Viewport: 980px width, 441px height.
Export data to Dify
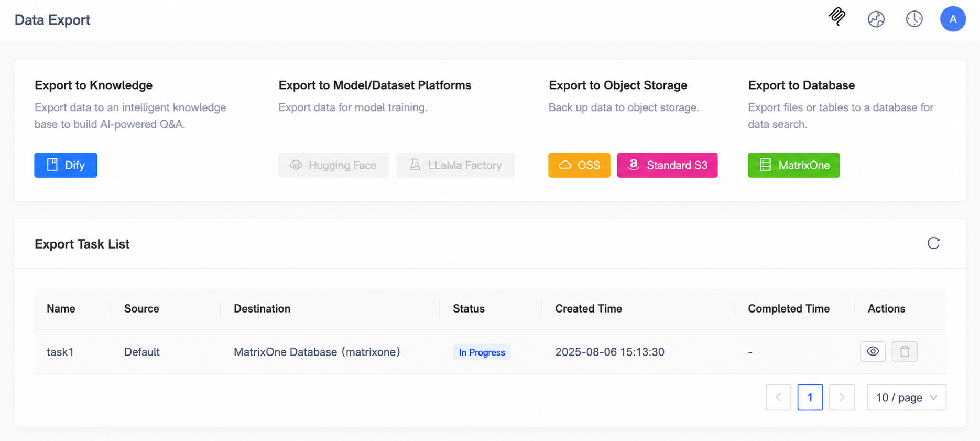tap(66, 165)
